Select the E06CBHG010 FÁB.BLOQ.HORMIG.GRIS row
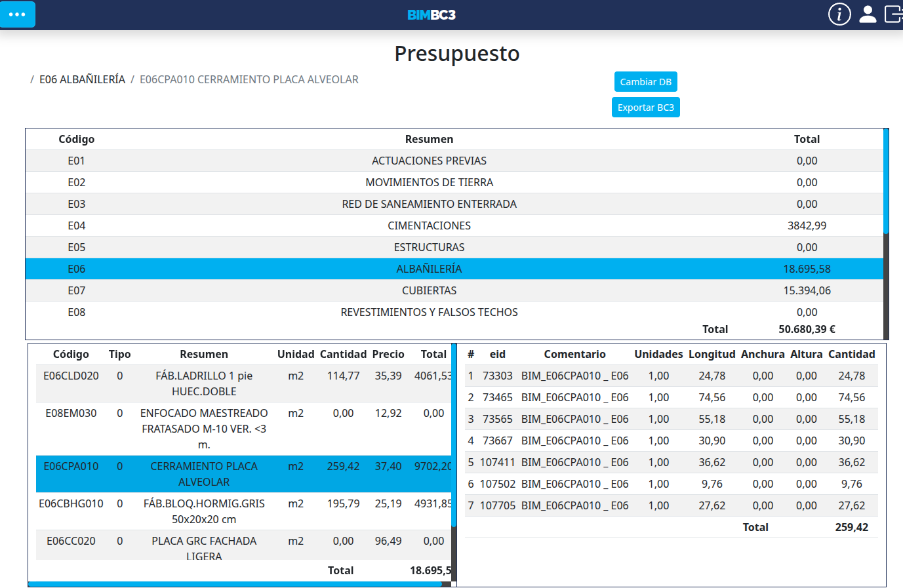 tap(203, 511)
